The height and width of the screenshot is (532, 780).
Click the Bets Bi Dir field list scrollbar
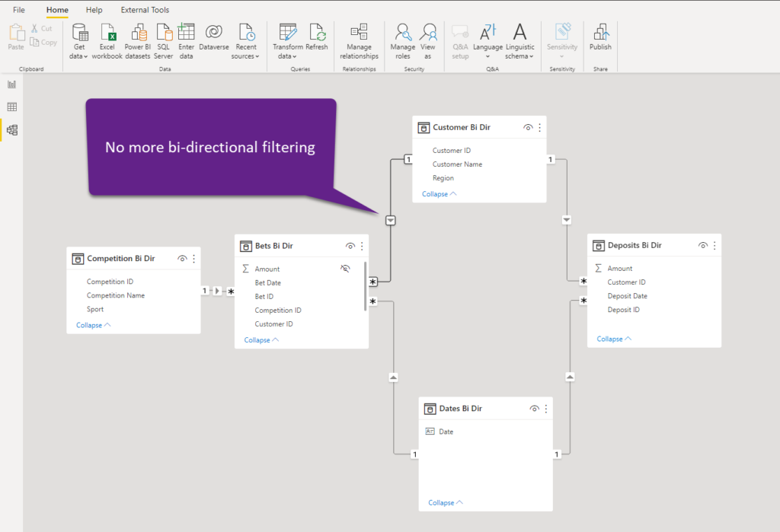click(x=365, y=286)
